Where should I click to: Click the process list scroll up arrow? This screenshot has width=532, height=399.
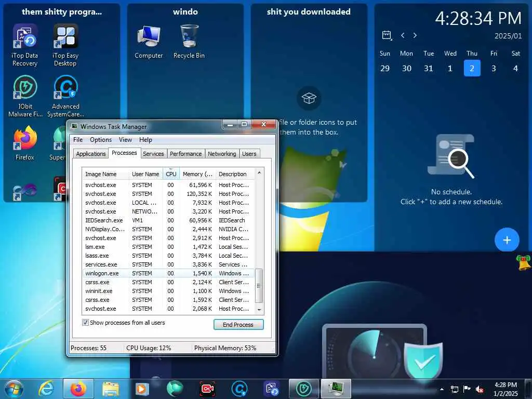coord(259,172)
